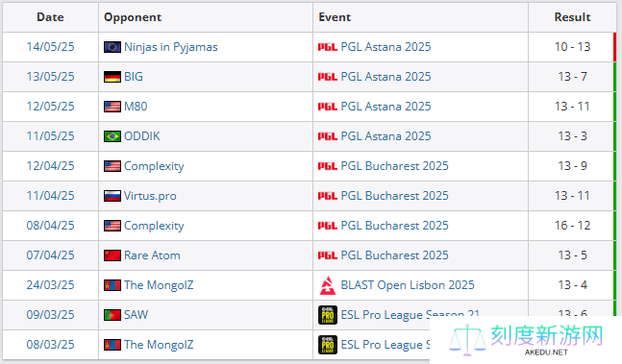Select PGL Astana 2025 in ODDIK row
The height and width of the screenshot is (364, 622).
pos(386,136)
